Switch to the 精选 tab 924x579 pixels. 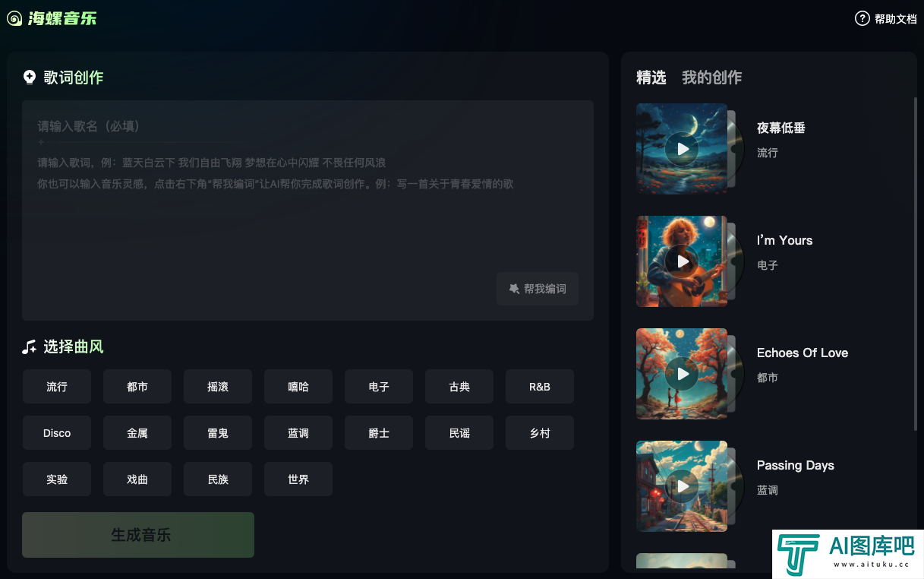pyautogui.click(x=651, y=78)
